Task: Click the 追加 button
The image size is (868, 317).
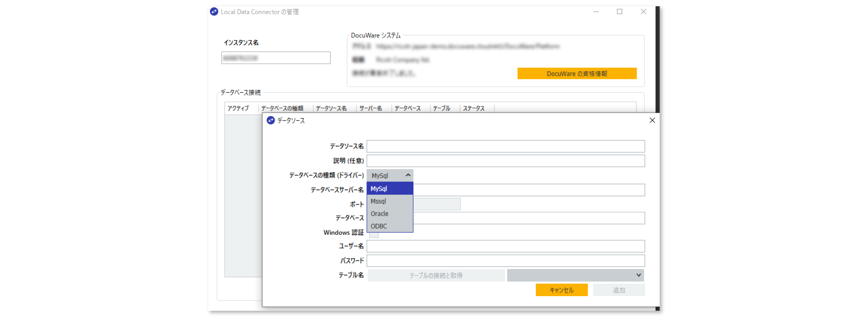Action: (x=619, y=290)
